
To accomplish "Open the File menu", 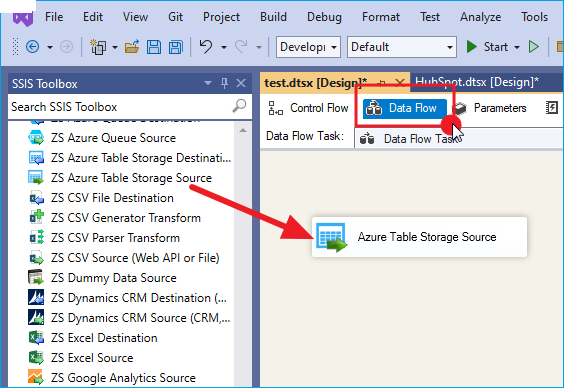I will pyautogui.click(x=54, y=17).
